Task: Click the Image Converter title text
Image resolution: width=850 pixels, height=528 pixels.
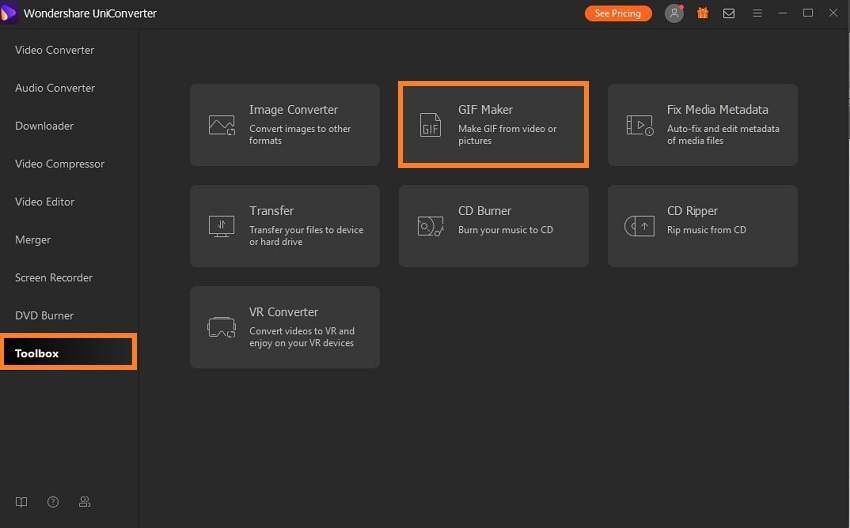Action: 293,110
